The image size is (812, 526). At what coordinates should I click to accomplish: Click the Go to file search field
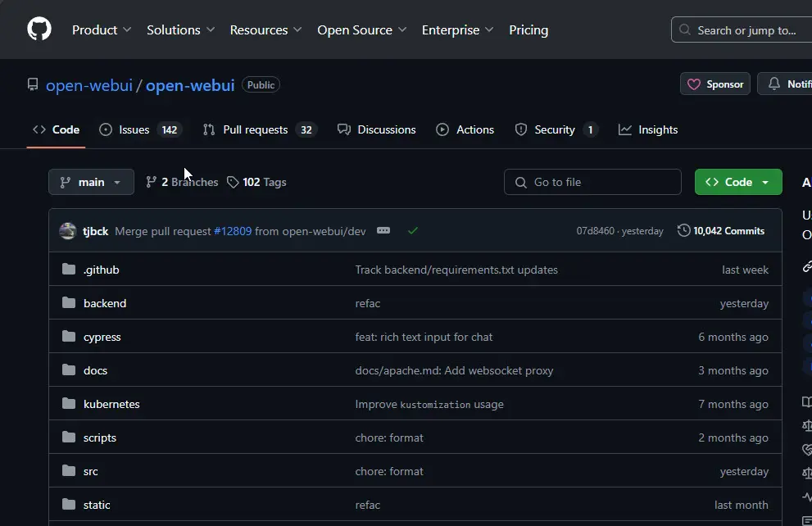[592, 182]
